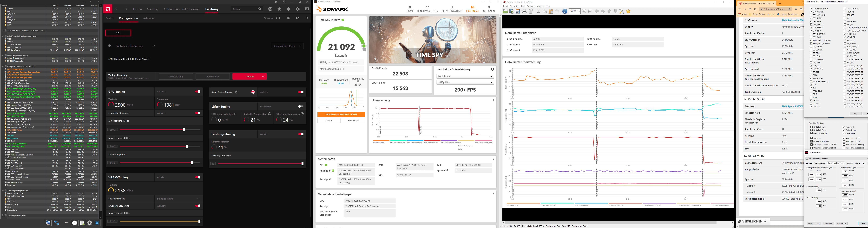This screenshot has width=868, height=228.
Task: Toggle Zero RPM checkbox
Action: pyautogui.click(x=811, y=138)
